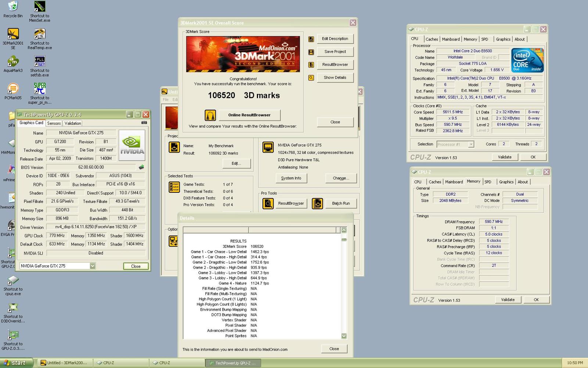Switch to Validation tab in GPU-Z
588x368 pixels.
[73, 123]
